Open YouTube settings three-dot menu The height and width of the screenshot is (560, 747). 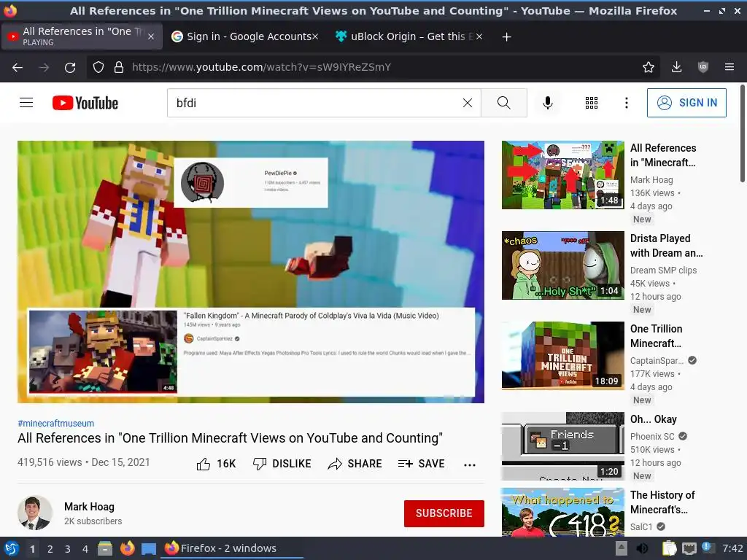pos(626,103)
